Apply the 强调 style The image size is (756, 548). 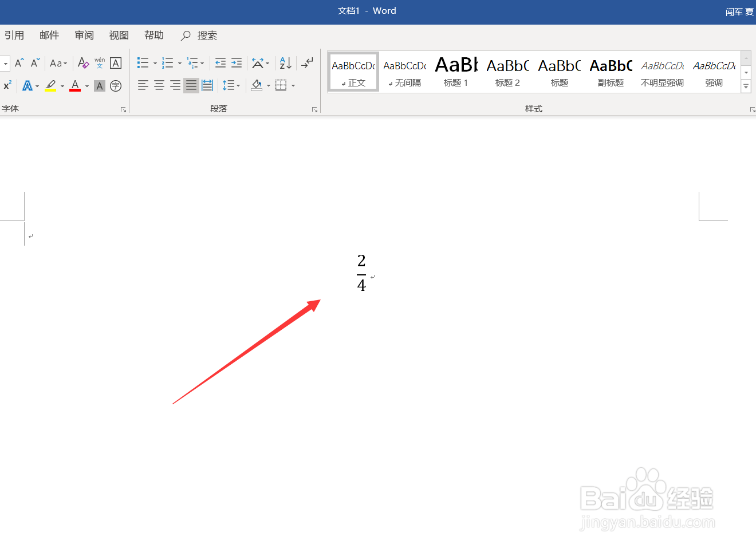pos(714,72)
